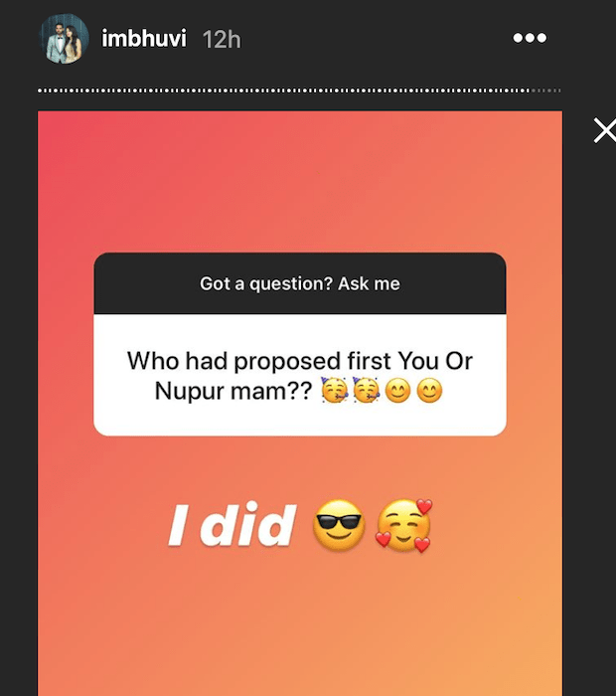Viewport: 616px width, 696px height.
Task: Open the imbhuvi profile picture
Action: [x=61, y=40]
